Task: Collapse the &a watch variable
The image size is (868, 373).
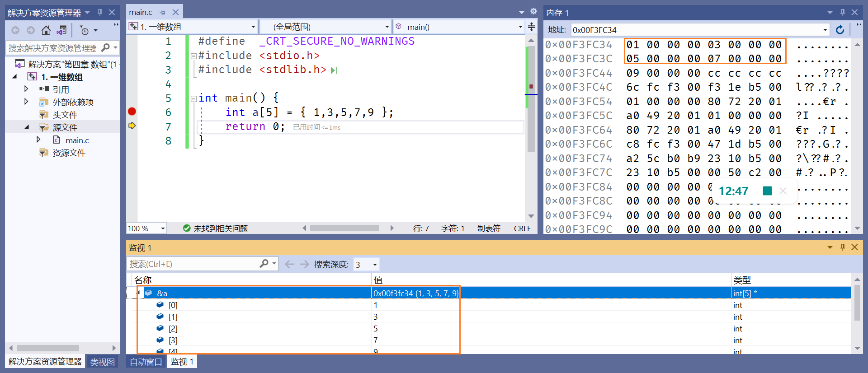Action: pos(138,293)
